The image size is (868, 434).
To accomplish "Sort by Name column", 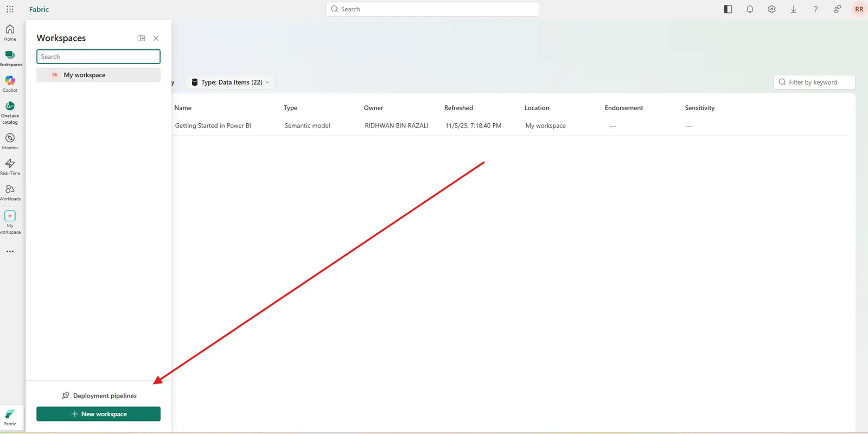I will [x=183, y=108].
